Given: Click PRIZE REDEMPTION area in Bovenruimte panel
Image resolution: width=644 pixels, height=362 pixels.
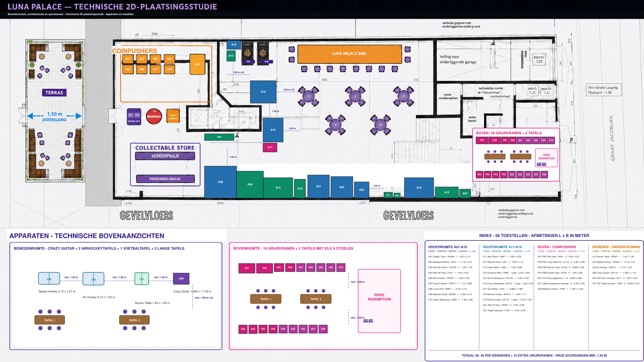Looking at the screenshot, I should click(379, 301).
